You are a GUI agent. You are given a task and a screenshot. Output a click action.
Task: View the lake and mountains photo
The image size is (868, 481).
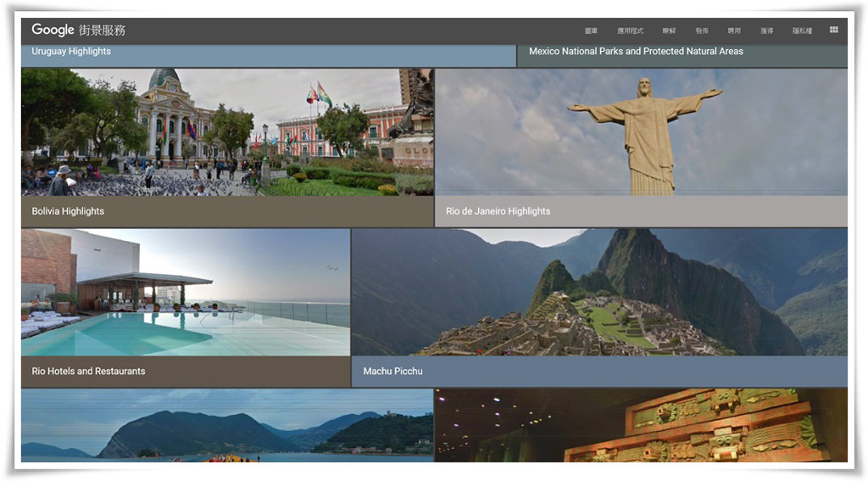(x=227, y=426)
